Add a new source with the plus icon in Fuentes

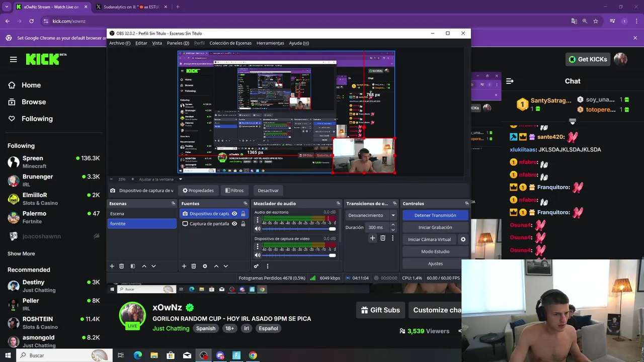184,266
